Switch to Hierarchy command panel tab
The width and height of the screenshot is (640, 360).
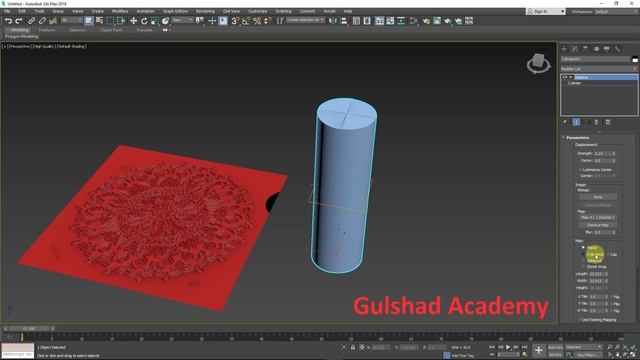pos(585,49)
